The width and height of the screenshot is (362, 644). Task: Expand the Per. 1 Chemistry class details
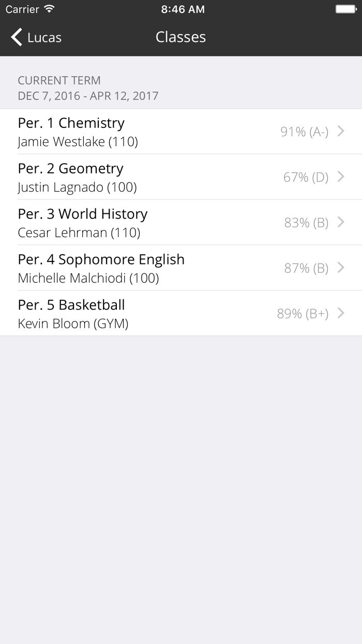[x=155, y=132]
